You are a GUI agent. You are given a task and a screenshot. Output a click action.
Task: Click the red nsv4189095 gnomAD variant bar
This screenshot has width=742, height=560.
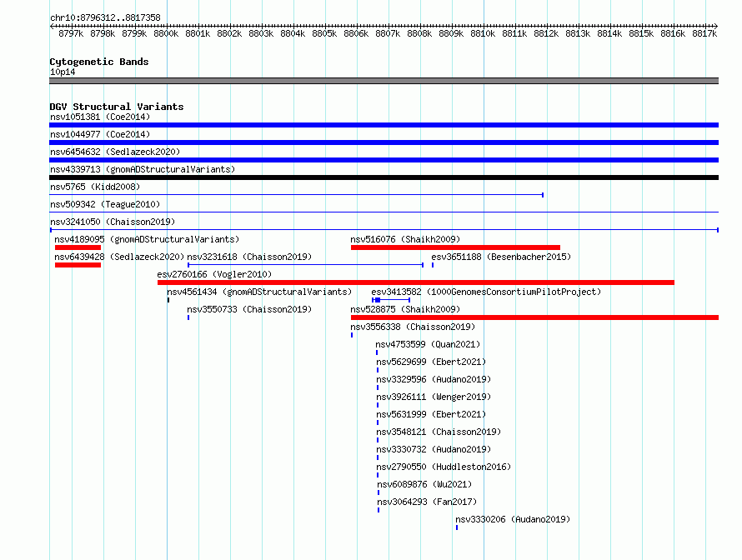(x=78, y=247)
